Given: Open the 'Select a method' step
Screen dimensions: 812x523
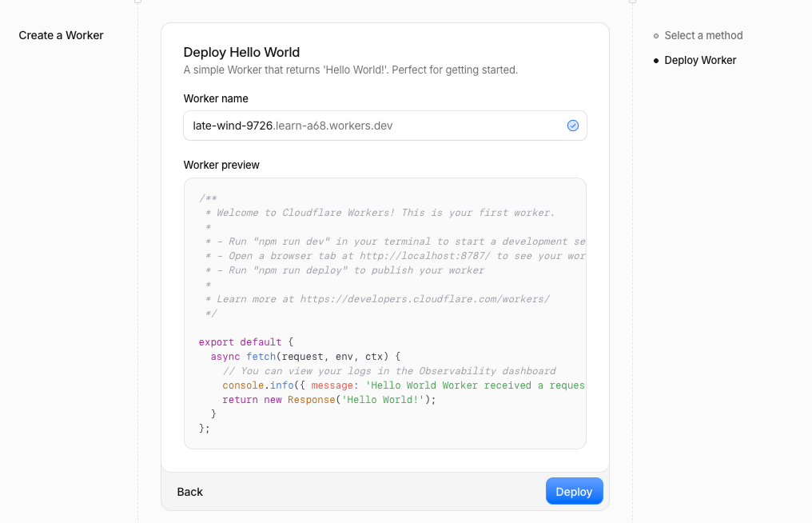Looking at the screenshot, I should 703,35.
